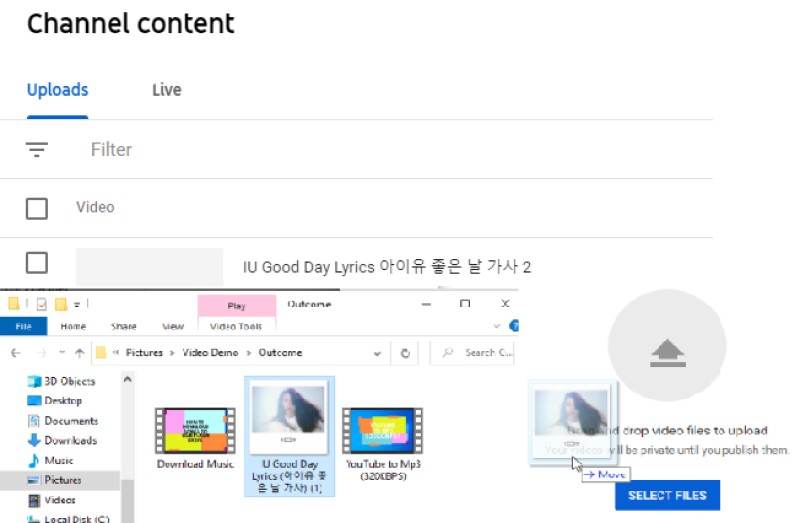This screenshot has width=800, height=523.
Task: Expand the Explorer ribbon chevron
Action: (x=496, y=326)
